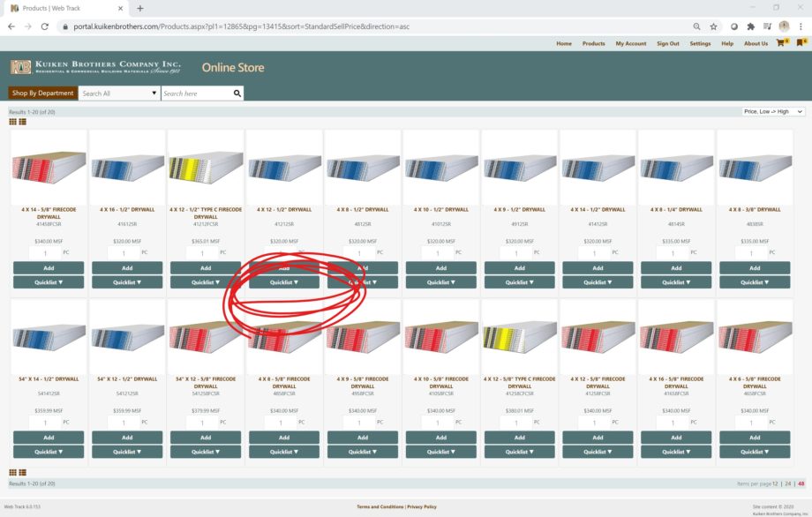This screenshot has height=517, width=812.
Task: Open the 4 X 12 - 5/8" Type C Firecode product image
Action: (519, 337)
